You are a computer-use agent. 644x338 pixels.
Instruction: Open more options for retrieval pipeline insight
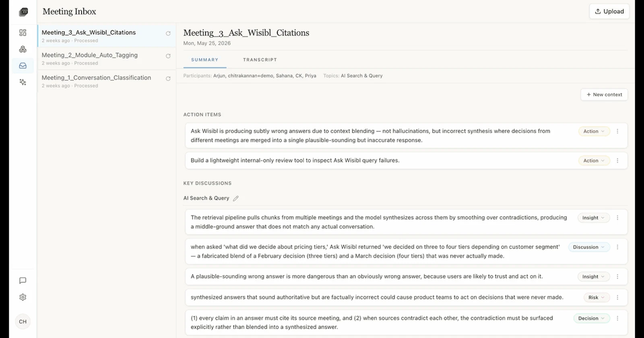point(617,218)
